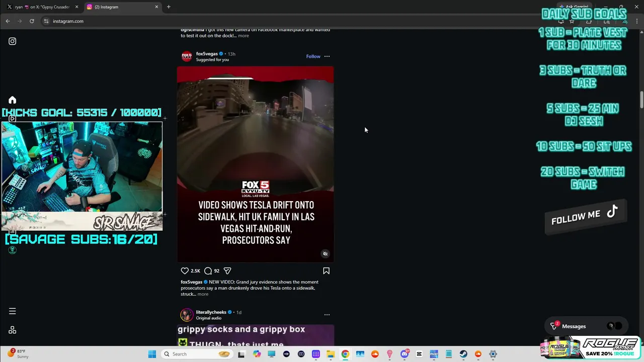This screenshot has height=362, width=644.
Task: Open options menu for literallycheeks post
Action: 327,315
